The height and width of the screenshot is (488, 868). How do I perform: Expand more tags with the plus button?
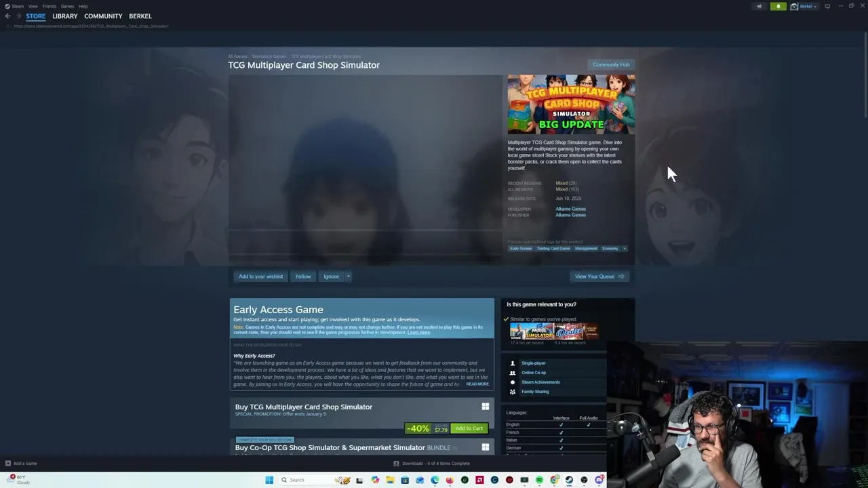coord(624,249)
